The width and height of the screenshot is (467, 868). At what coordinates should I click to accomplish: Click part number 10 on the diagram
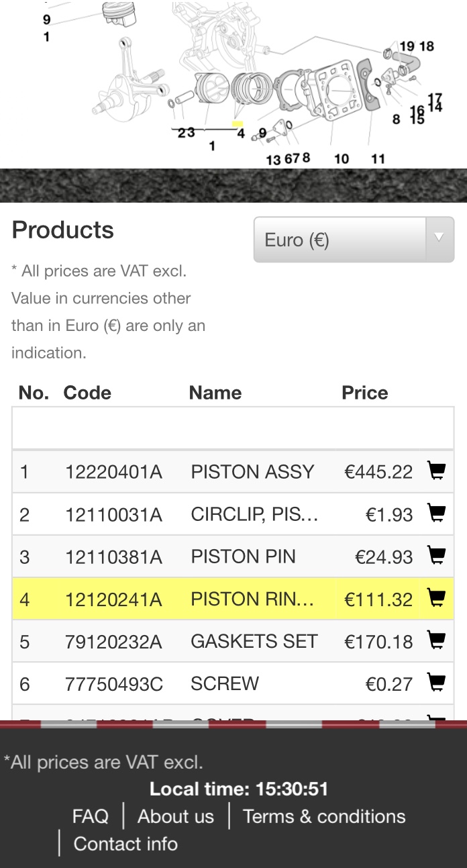pos(342,159)
